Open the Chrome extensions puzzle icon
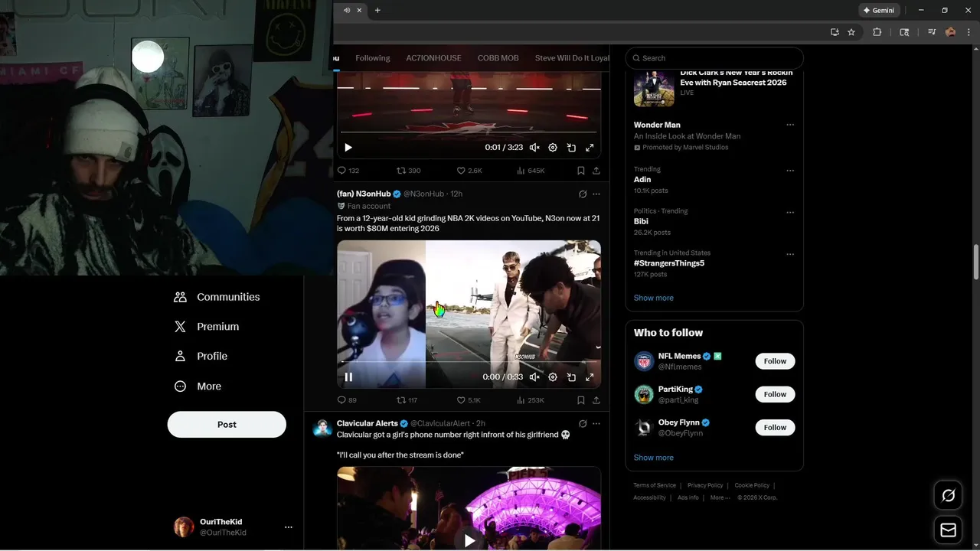This screenshot has height=551, width=980. (877, 32)
